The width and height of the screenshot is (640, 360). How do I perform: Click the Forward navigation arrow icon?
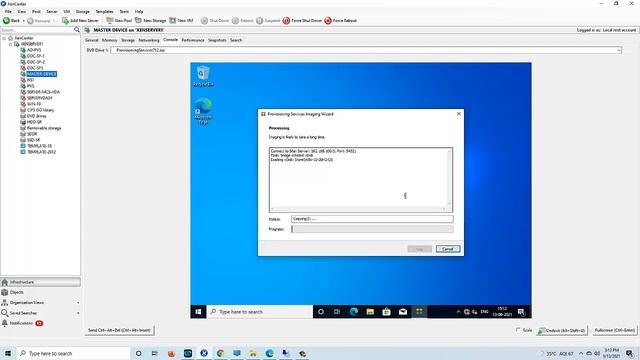coord(30,20)
